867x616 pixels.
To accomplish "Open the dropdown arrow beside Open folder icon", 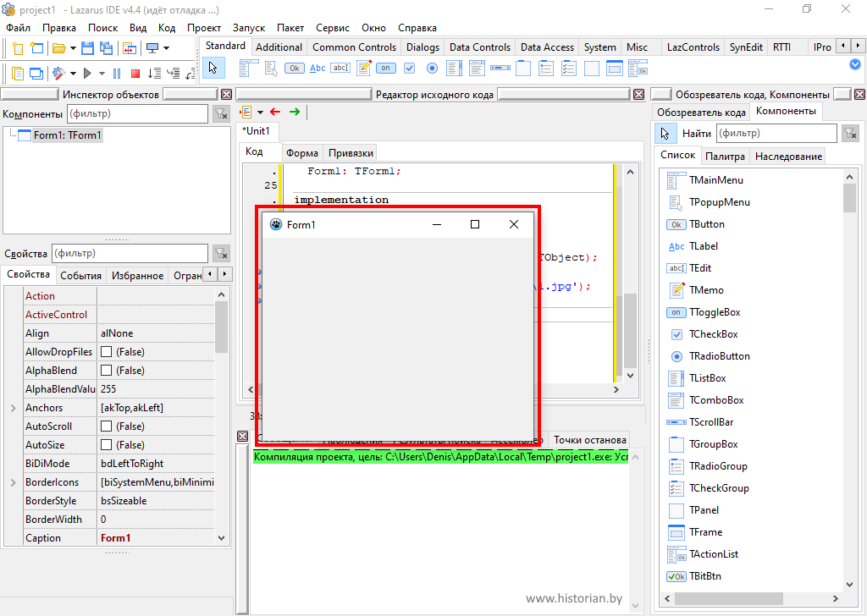I will pyautogui.click(x=73, y=48).
